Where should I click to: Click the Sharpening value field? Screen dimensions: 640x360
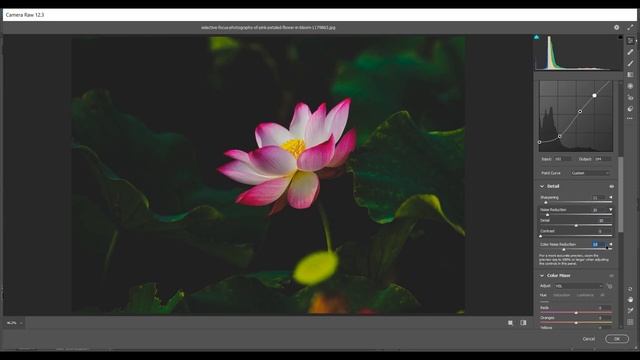598,198
